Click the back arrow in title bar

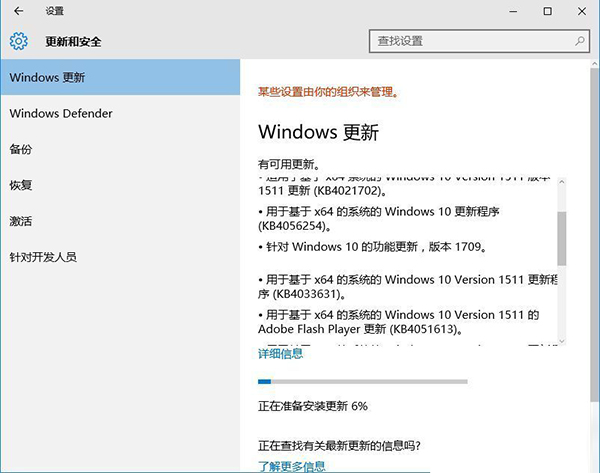click(18, 11)
